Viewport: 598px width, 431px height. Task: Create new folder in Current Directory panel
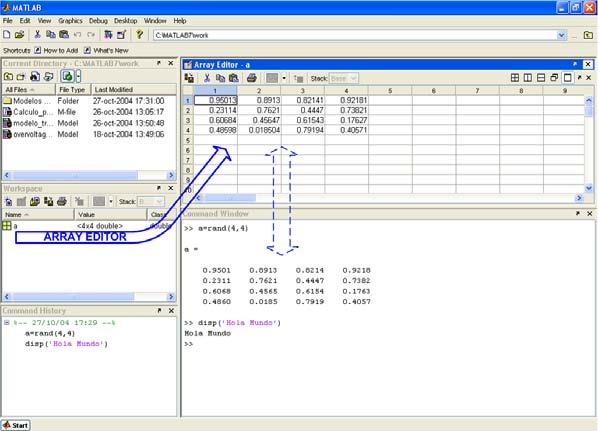click(21, 76)
